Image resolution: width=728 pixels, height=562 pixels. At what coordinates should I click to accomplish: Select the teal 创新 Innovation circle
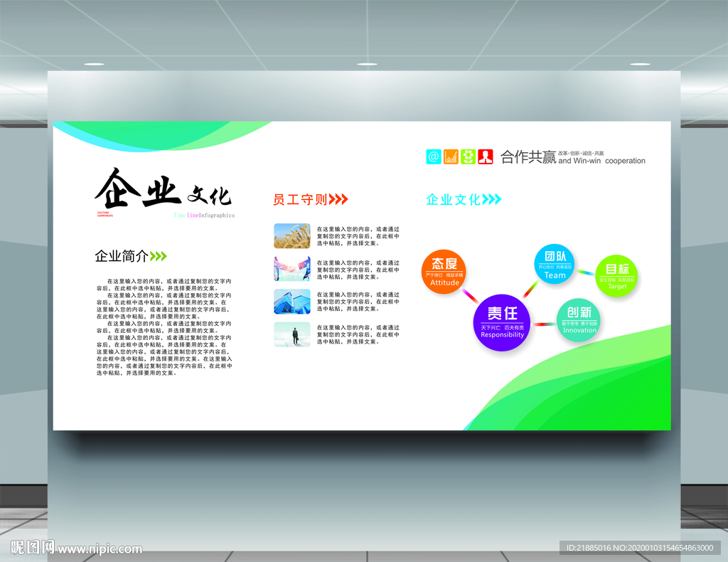pos(579,320)
